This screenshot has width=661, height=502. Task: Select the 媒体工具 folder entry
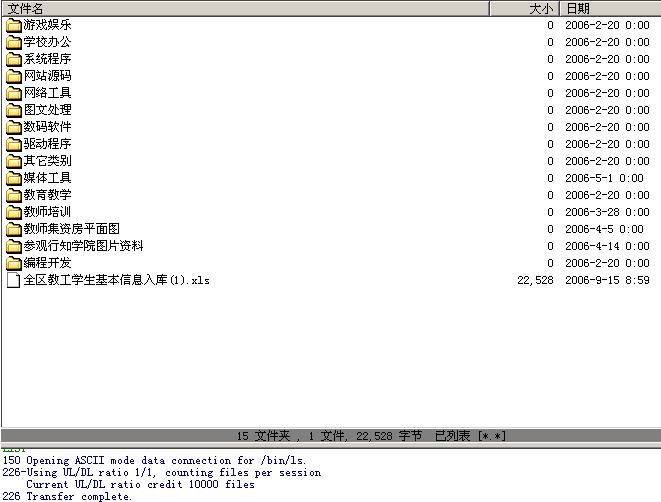(x=47, y=178)
